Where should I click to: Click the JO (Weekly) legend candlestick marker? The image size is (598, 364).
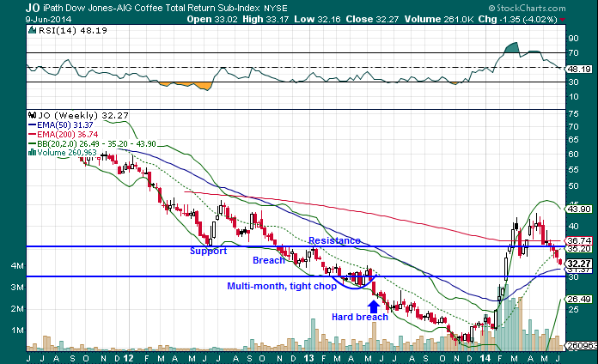(31, 113)
